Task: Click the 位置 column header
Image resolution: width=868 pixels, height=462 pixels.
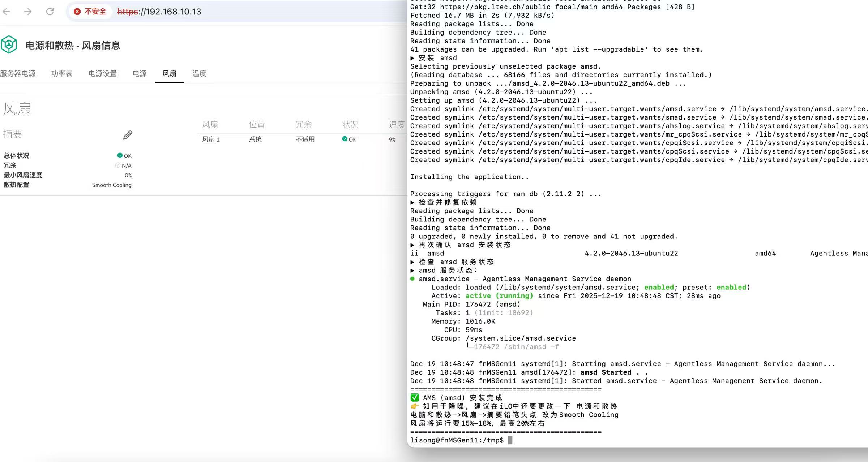Action: point(257,125)
